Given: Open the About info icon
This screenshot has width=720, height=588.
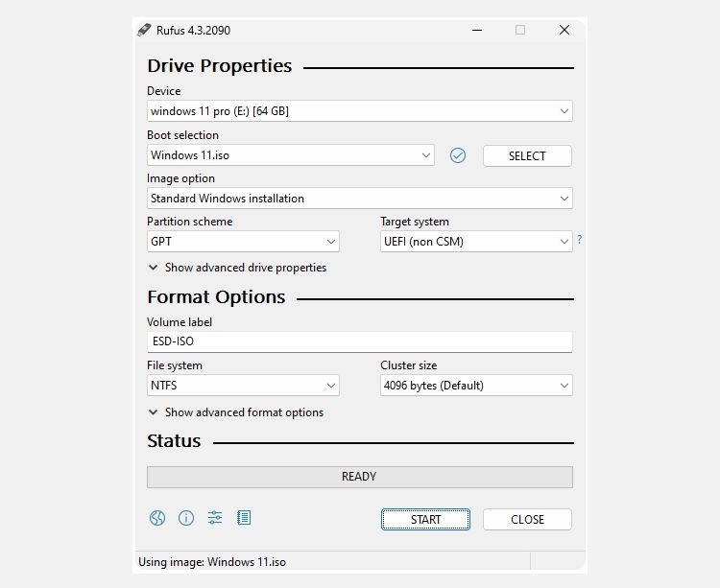Looking at the screenshot, I should [186, 518].
